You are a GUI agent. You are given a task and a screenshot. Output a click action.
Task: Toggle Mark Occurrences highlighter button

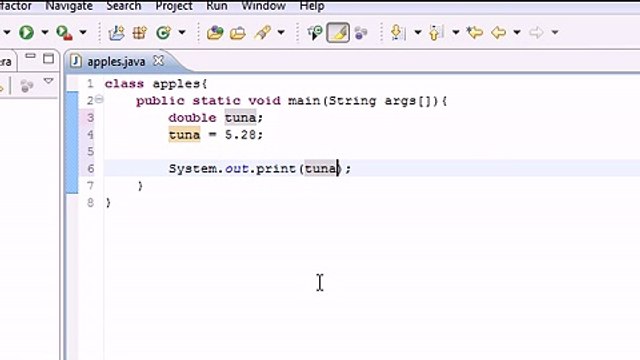tap(338, 32)
